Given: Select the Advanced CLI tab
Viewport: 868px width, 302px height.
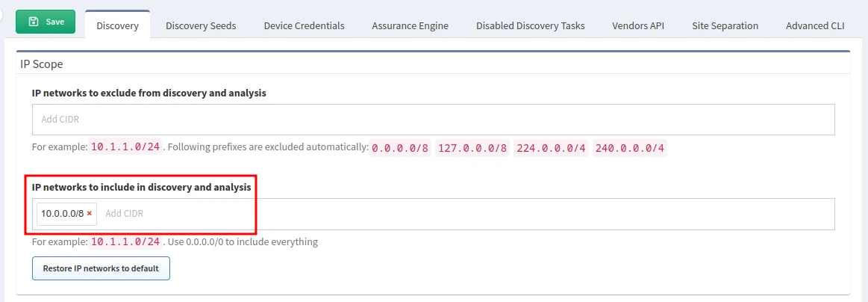Looking at the screenshot, I should [815, 25].
